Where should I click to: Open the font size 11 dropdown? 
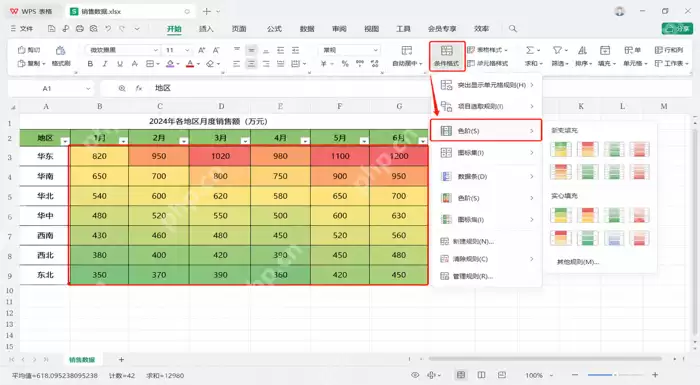[187, 50]
